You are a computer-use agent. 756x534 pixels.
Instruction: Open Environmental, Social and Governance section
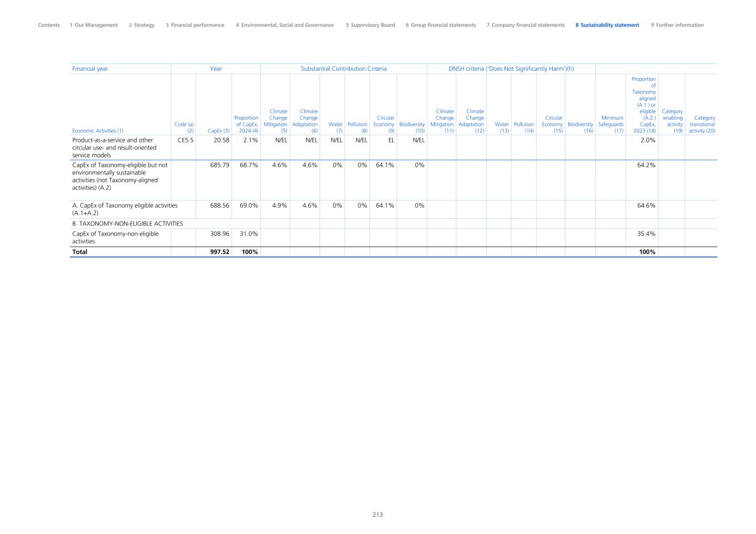285,25
